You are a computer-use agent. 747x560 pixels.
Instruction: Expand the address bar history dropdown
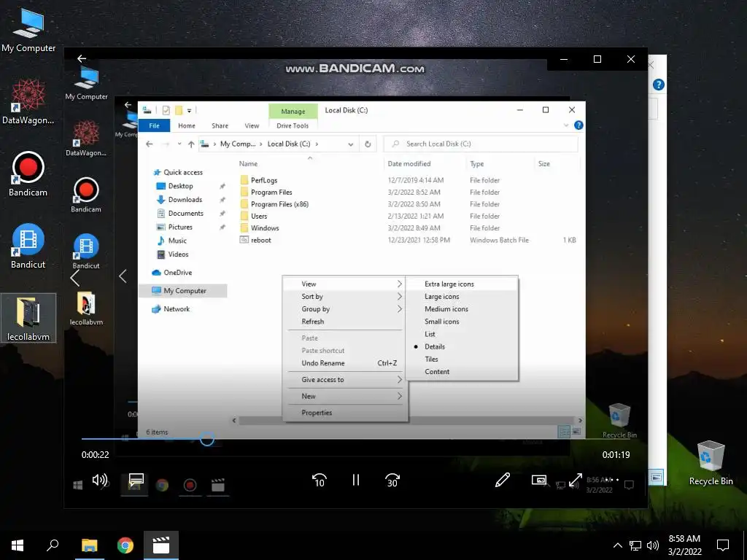click(351, 144)
